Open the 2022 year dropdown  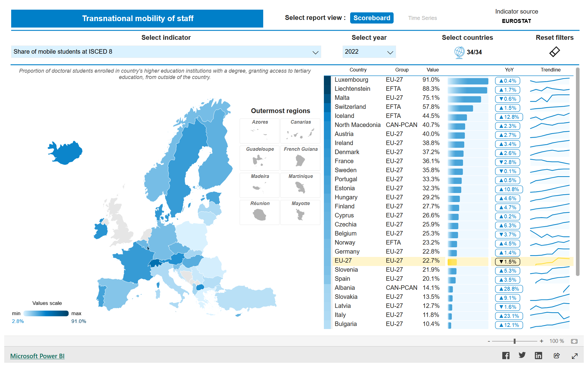coord(390,52)
